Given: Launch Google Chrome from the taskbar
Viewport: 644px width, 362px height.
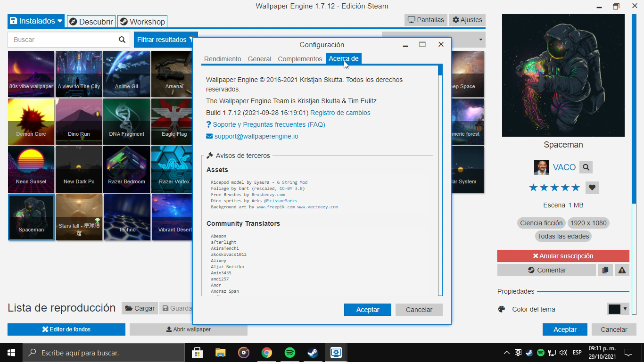Looking at the screenshot, I should coord(267,353).
